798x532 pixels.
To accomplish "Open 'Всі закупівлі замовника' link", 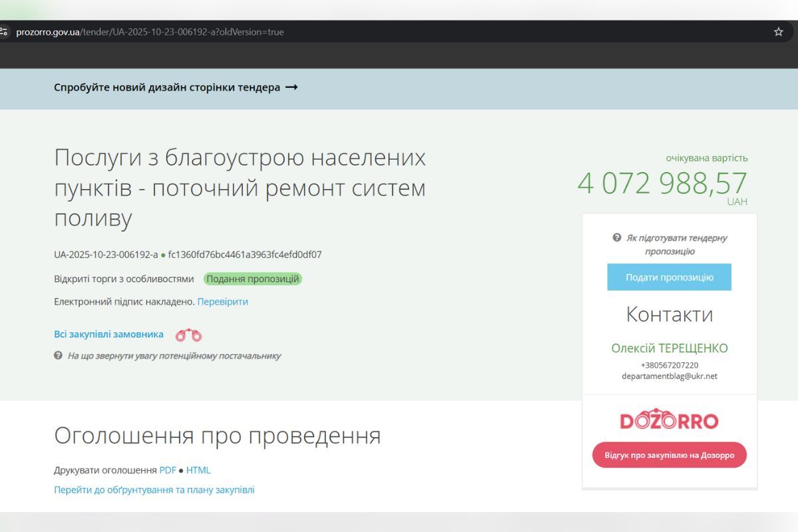I will (x=108, y=334).
